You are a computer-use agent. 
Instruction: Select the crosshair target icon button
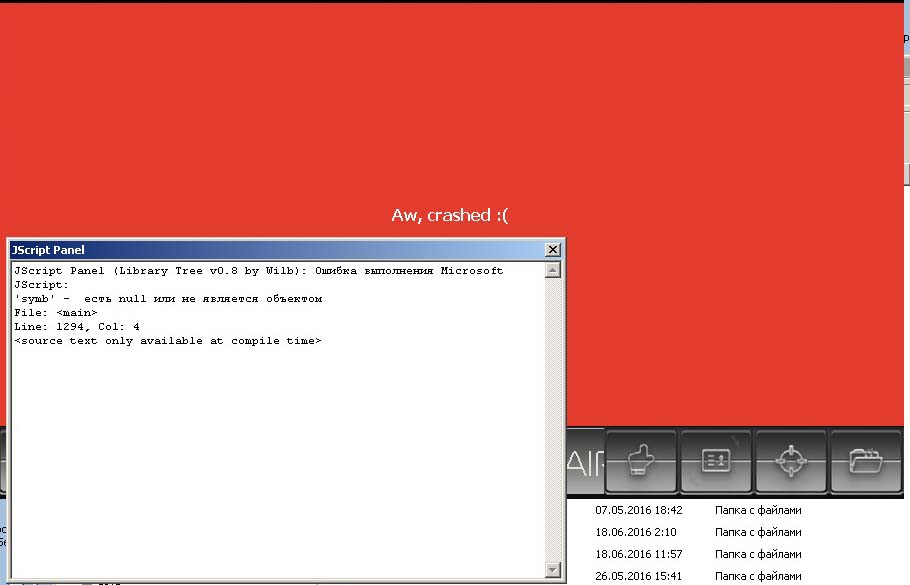790,461
